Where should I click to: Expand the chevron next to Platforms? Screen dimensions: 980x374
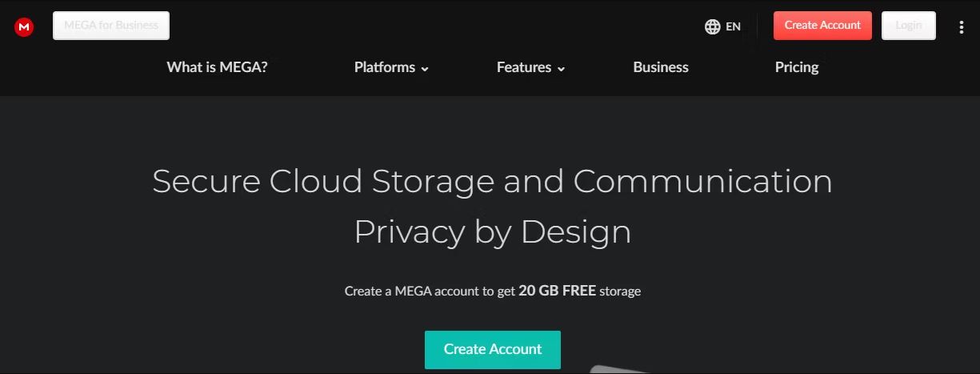[x=425, y=69]
